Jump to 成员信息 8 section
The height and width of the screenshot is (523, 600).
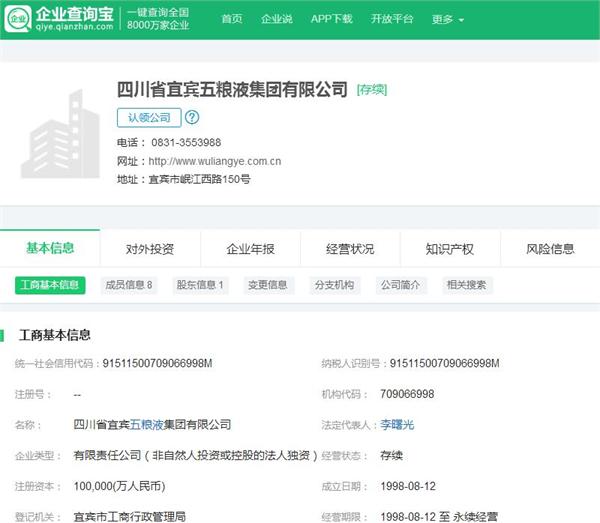pos(129,285)
